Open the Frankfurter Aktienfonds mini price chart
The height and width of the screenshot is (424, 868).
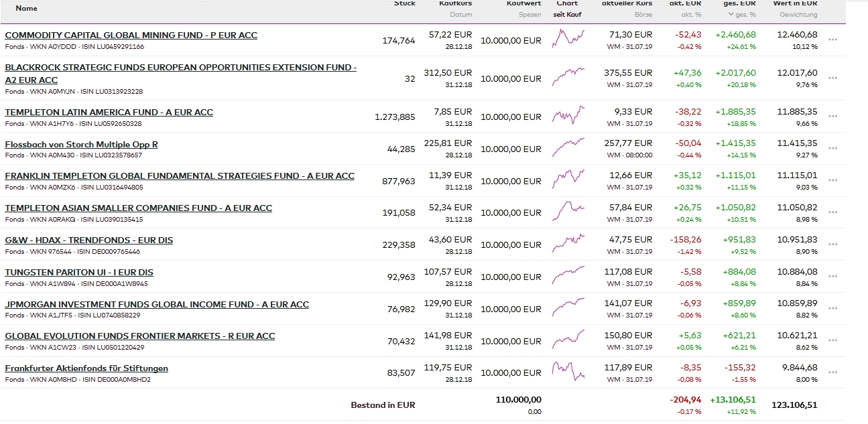point(568,370)
